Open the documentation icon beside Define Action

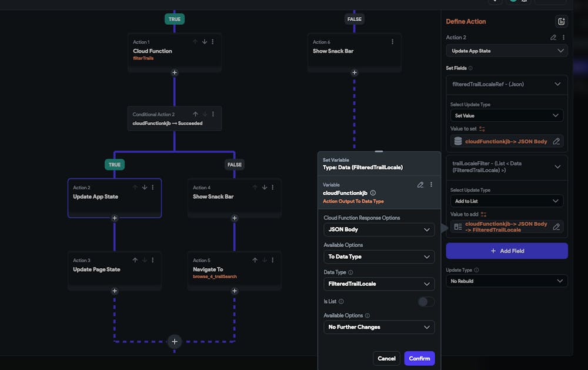click(561, 21)
